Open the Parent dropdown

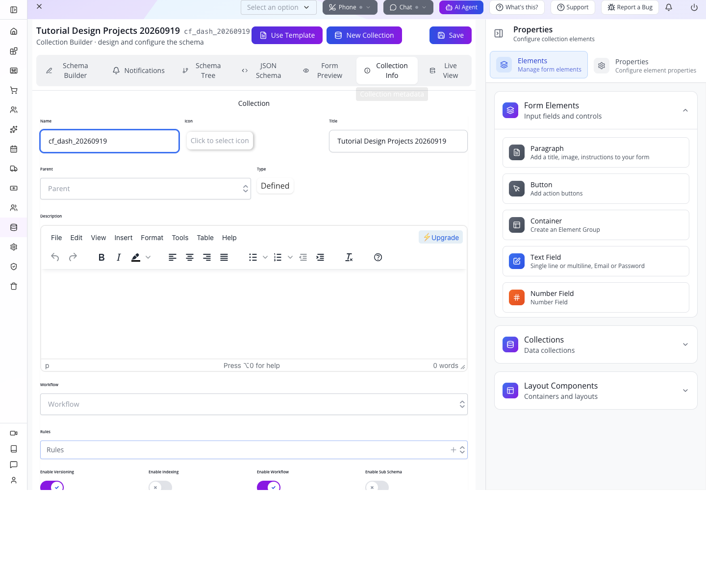pos(146,189)
